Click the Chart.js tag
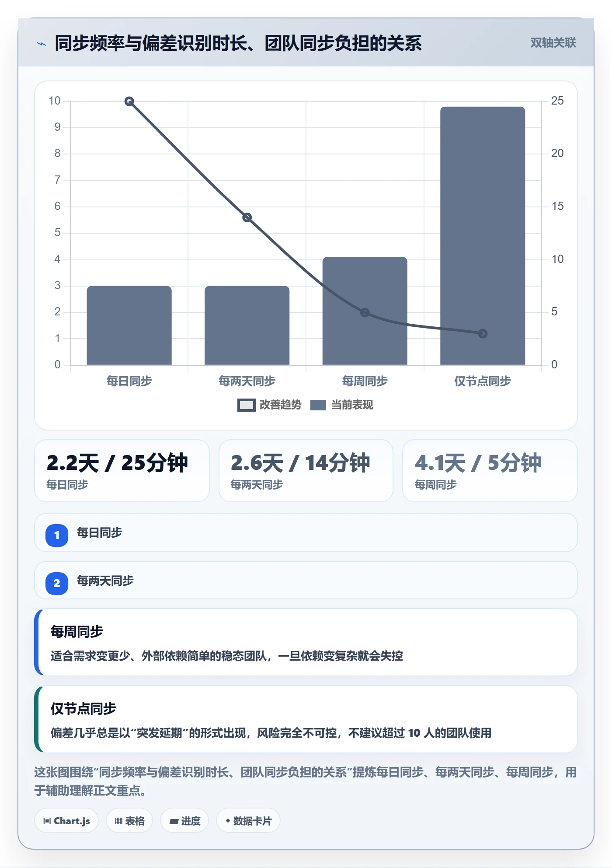Viewport: 612px width, 868px height. click(x=66, y=821)
